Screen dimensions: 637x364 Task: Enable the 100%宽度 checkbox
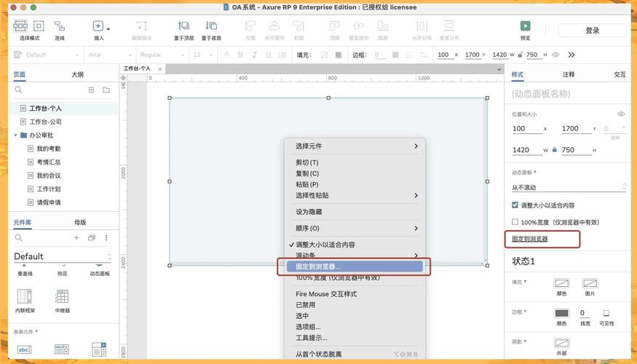[x=515, y=222]
